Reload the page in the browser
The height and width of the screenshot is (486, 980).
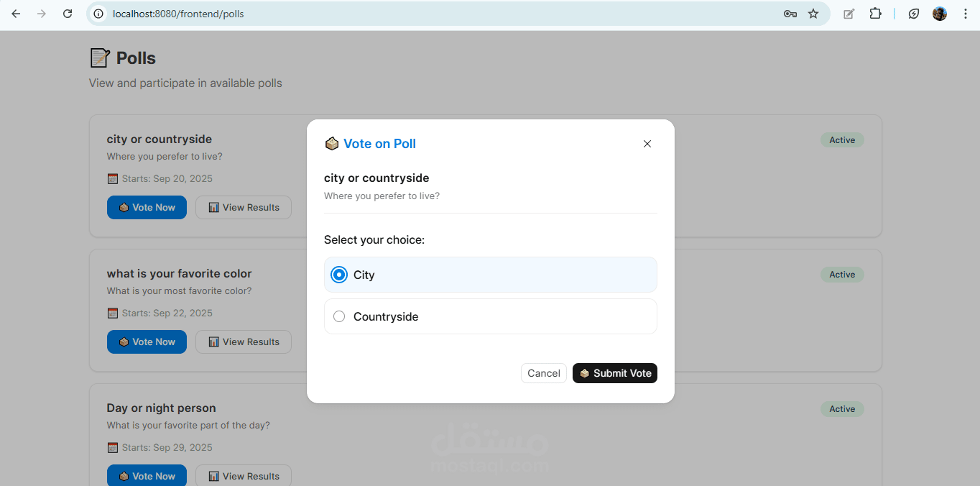[68, 14]
